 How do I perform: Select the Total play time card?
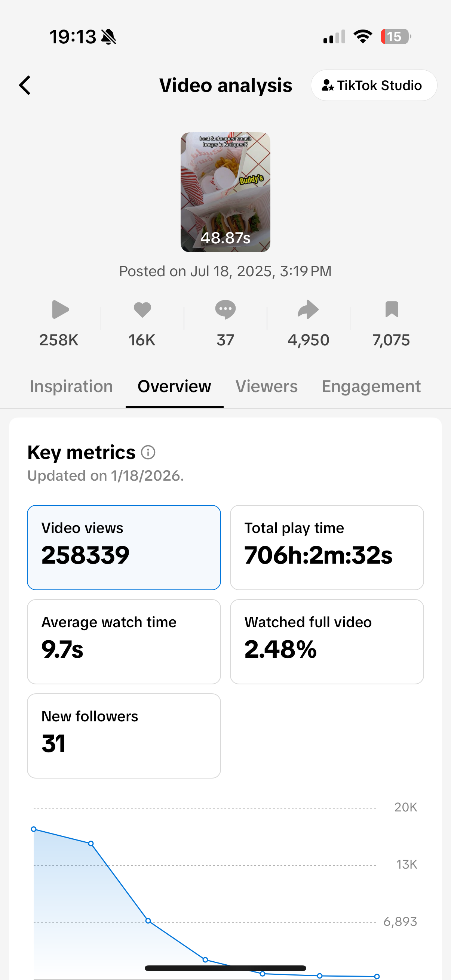click(x=326, y=548)
